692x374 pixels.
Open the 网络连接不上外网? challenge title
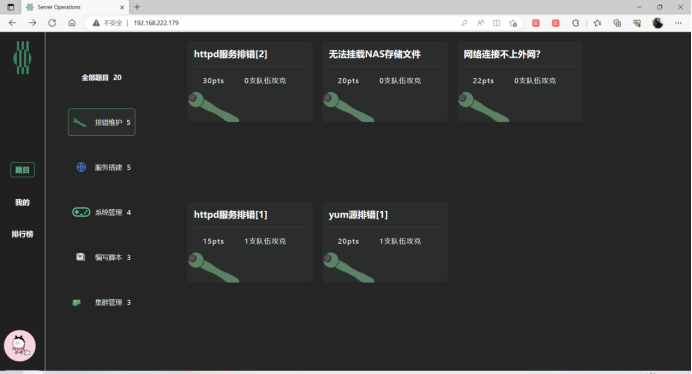pos(502,54)
